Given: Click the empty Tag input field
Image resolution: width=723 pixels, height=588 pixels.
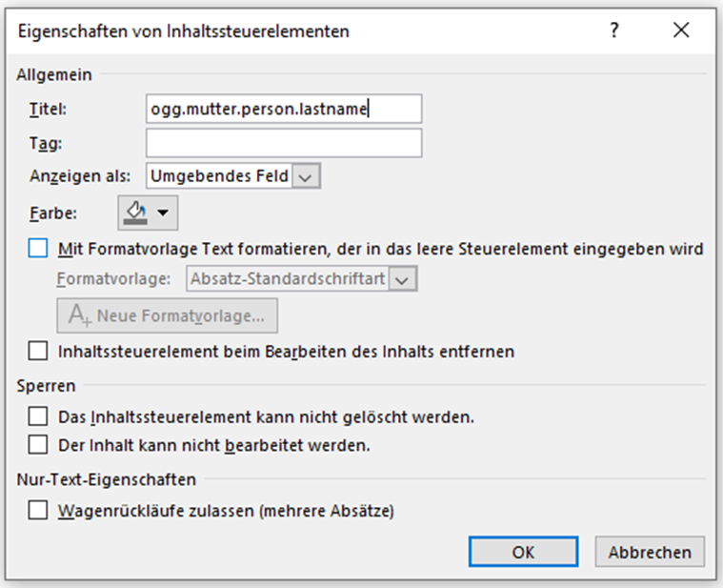Looking at the screenshot, I should click(283, 143).
